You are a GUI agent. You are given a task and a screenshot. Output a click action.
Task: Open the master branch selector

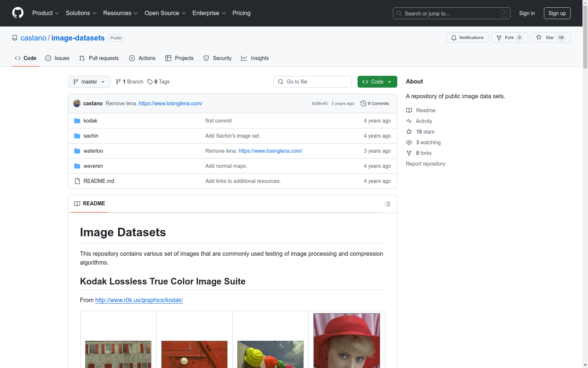89,82
